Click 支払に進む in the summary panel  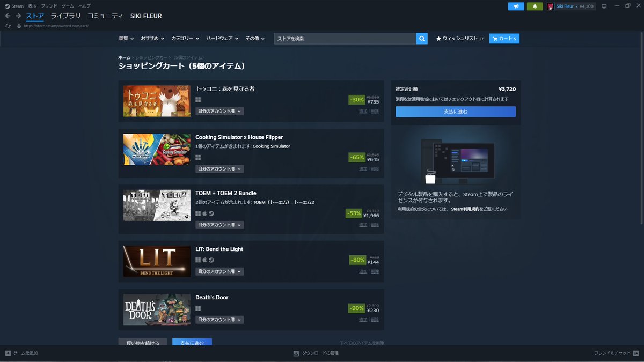coord(456,112)
